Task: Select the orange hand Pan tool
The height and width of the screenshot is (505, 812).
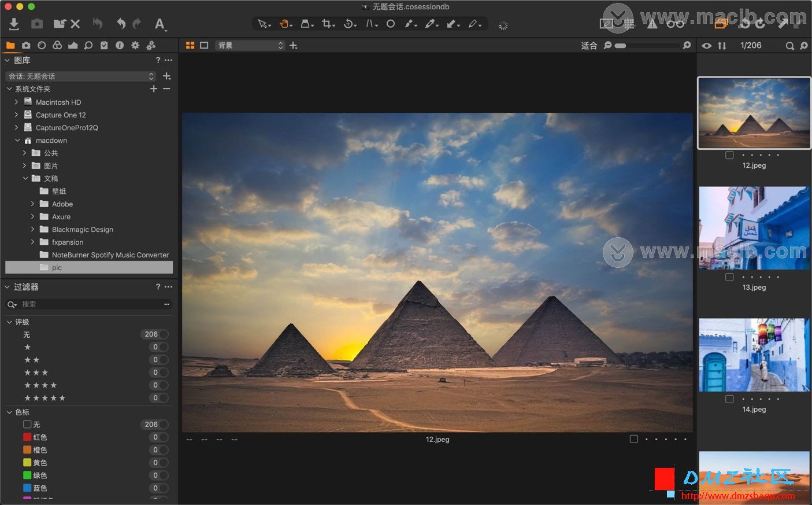Action: 286,24
